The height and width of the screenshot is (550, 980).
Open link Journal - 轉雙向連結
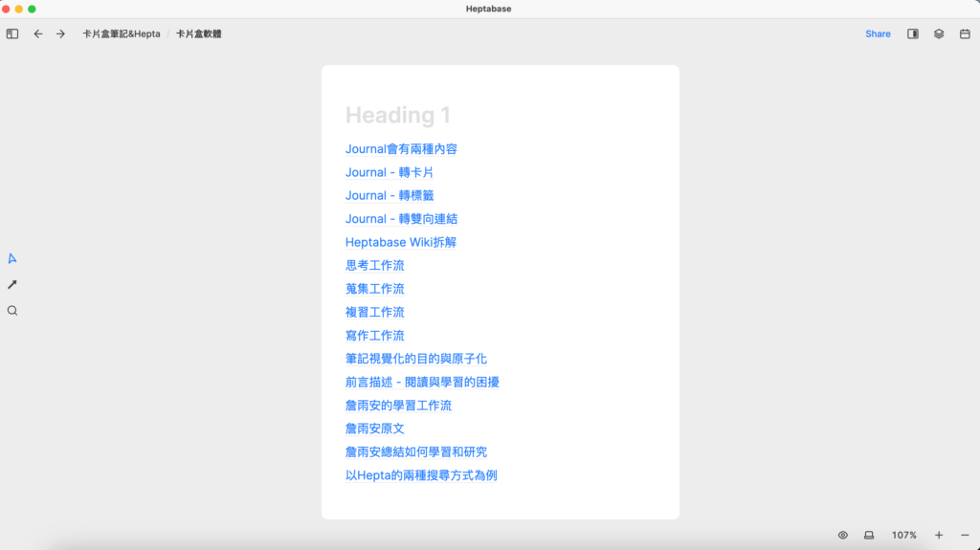point(401,219)
